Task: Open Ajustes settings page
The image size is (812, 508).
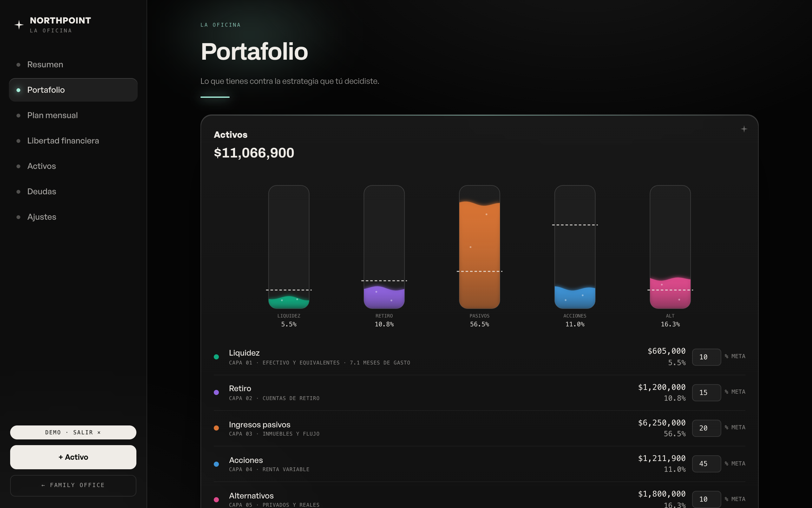Action: click(73, 217)
